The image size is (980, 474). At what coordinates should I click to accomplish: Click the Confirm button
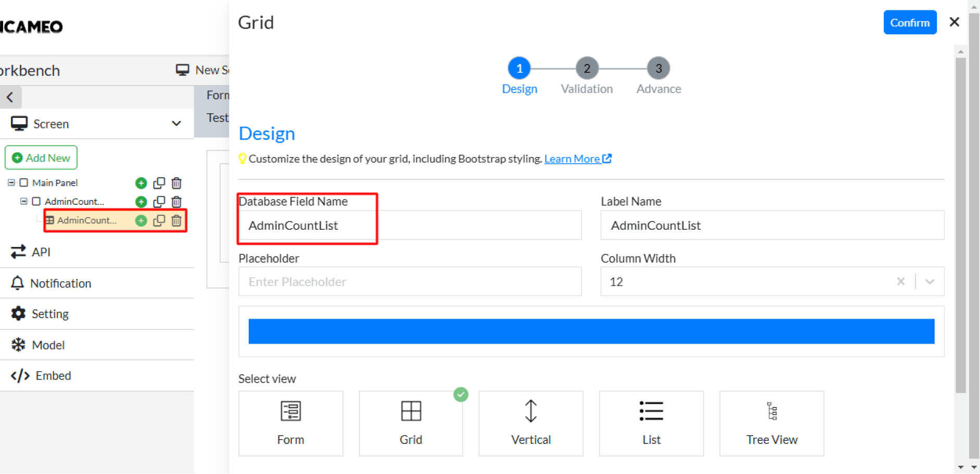tap(909, 22)
